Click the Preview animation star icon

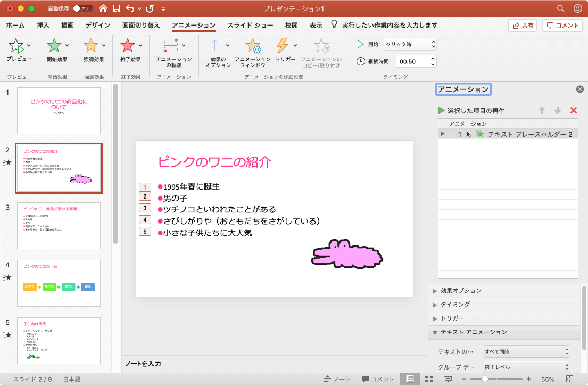coord(16,46)
